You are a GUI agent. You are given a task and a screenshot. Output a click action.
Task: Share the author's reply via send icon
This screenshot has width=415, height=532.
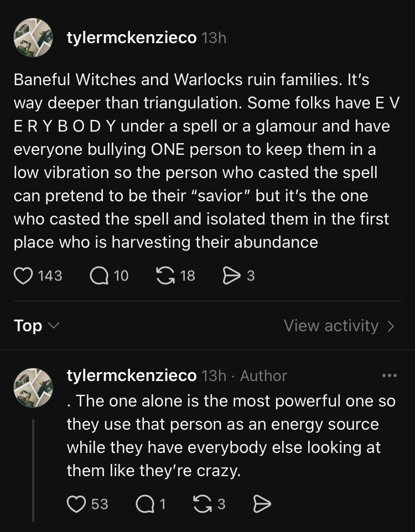261,504
